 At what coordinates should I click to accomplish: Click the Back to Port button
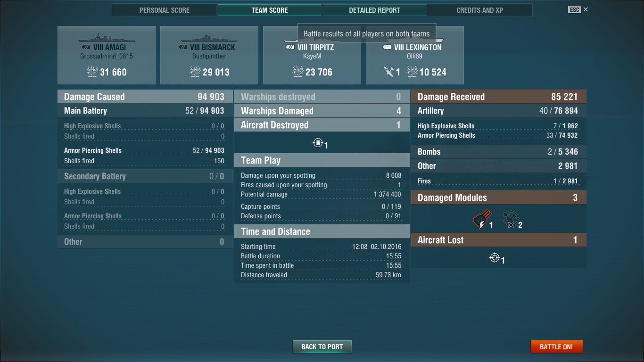322,346
